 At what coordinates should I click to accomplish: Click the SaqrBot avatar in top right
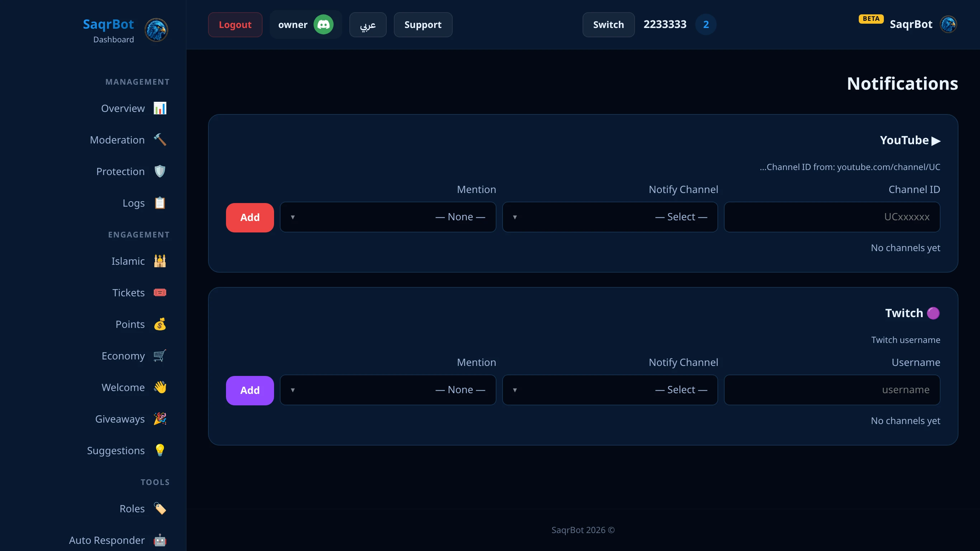948,25
